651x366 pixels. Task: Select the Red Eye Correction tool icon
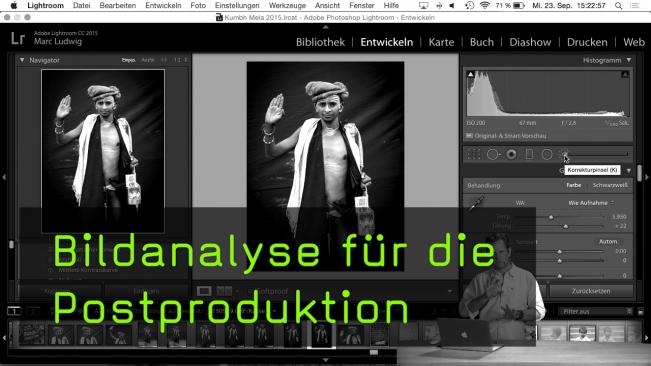512,154
